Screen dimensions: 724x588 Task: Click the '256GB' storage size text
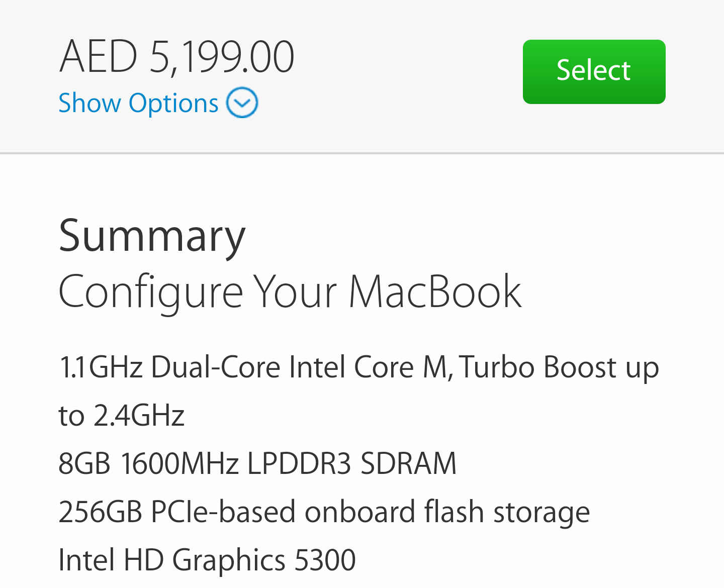[x=101, y=512]
